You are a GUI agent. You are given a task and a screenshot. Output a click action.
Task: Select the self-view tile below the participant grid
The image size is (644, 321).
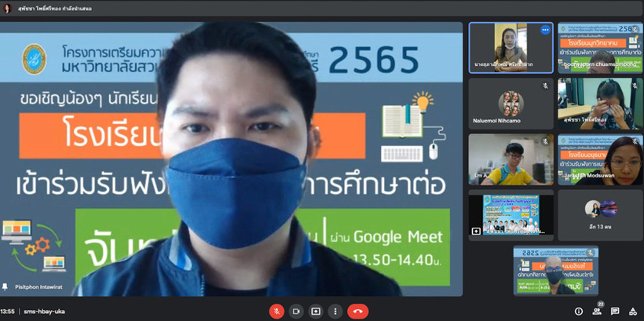(x=556, y=271)
